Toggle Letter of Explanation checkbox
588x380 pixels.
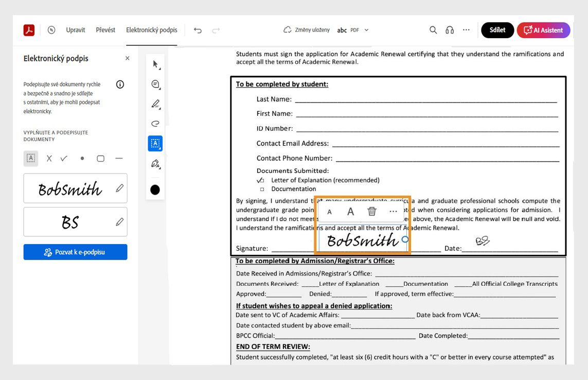click(261, 180)
